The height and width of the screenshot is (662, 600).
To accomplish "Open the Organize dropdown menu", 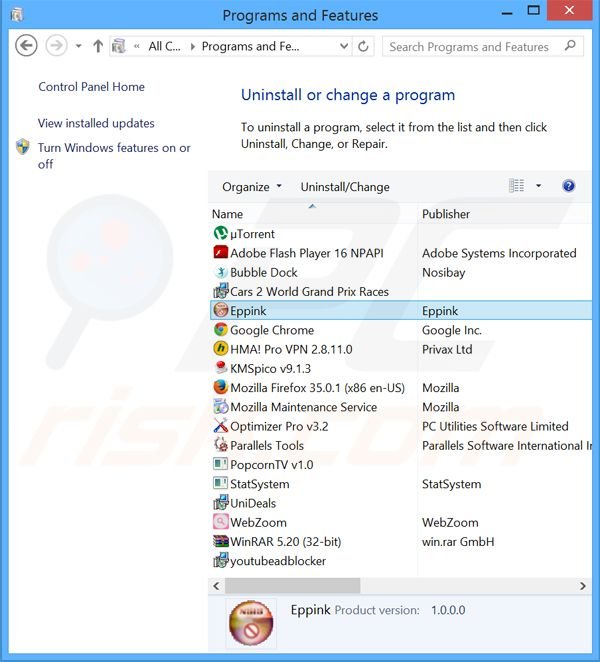I will 252,187.
